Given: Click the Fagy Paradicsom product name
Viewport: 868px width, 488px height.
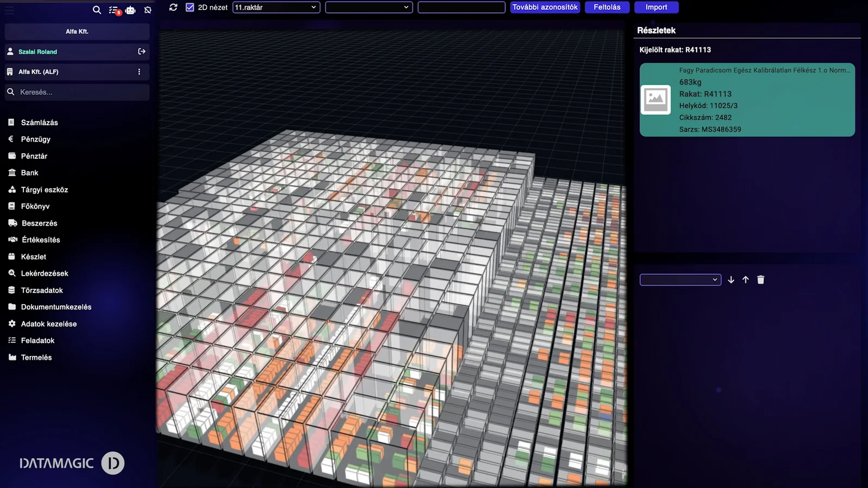Looking at the screenshot, I should pyautogui.click(x=764, y=70).
